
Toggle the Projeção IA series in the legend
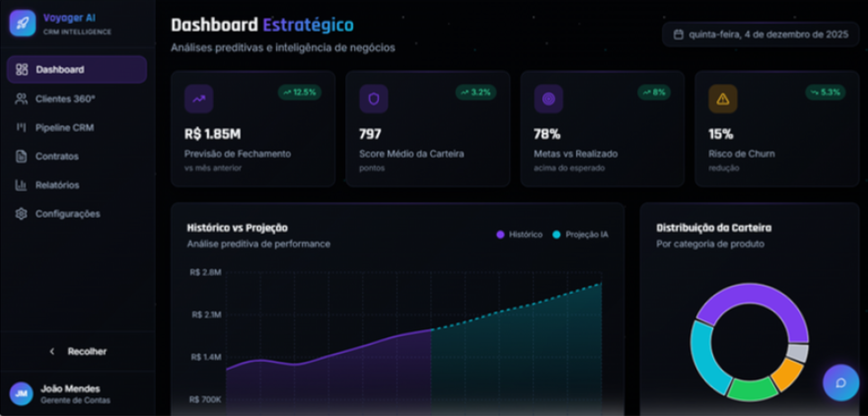coord(580,234)
